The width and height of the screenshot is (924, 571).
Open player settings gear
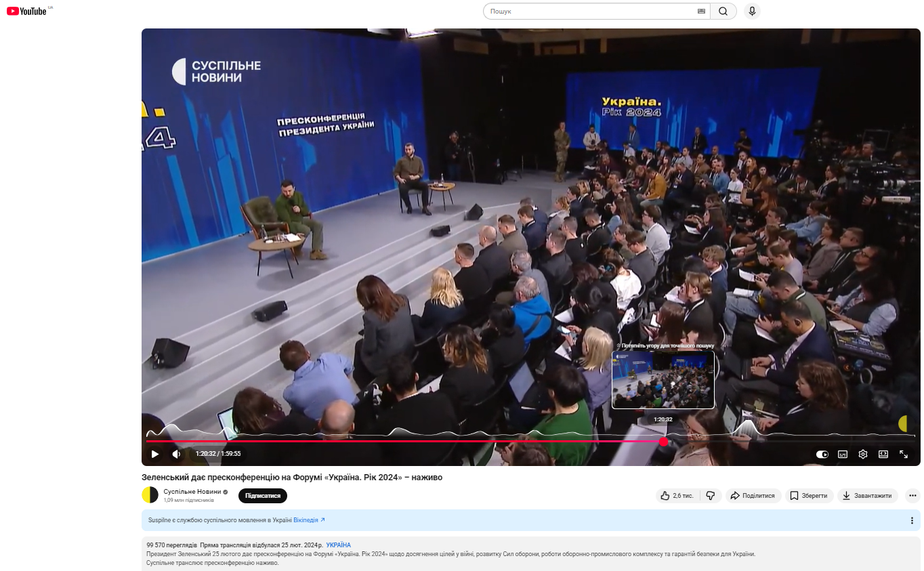(x=863, y=454)
